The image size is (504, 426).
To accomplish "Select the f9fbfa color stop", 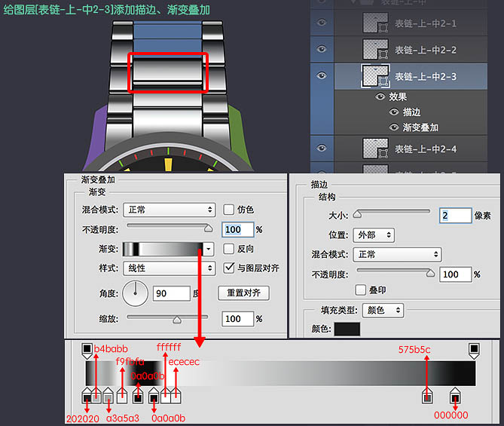I will [122, 396].
